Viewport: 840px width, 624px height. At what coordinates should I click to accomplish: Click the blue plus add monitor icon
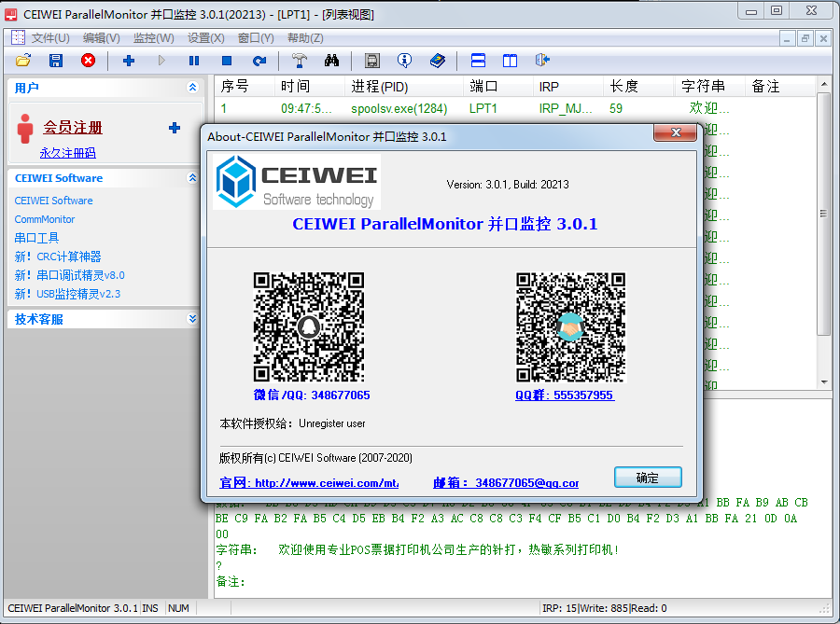[129, 61]
